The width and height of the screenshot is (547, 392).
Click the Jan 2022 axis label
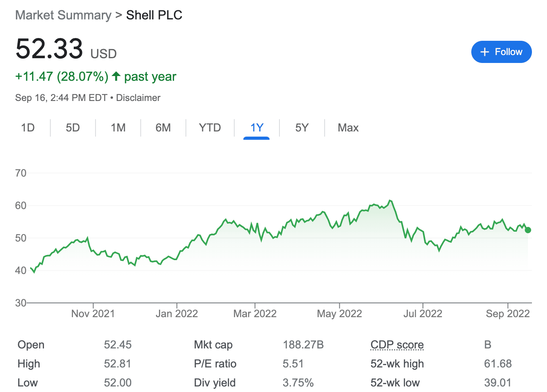[177, 314]
